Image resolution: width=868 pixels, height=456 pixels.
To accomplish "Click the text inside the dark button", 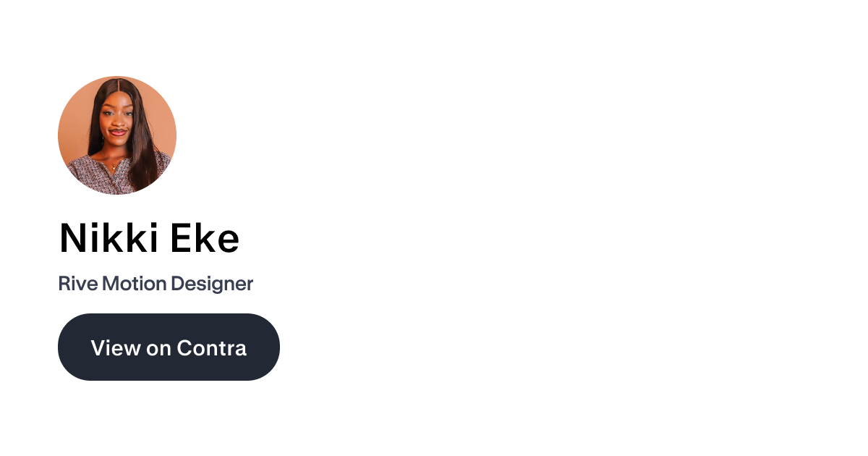I will coord(169,347).
